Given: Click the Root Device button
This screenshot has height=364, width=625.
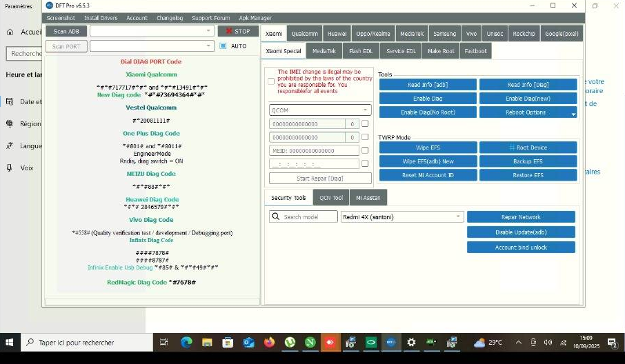Looking at the screenshot, I should (528, 148).
